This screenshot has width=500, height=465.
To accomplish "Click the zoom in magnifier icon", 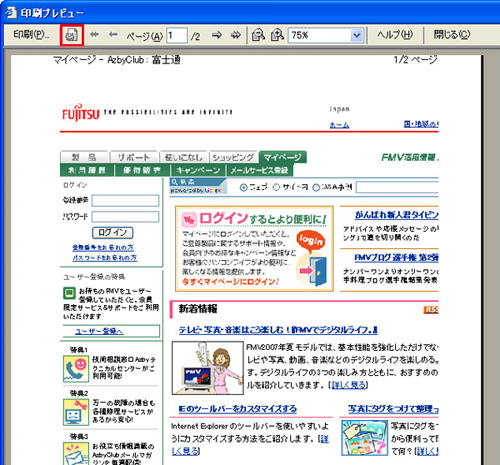I will point(277,35).
